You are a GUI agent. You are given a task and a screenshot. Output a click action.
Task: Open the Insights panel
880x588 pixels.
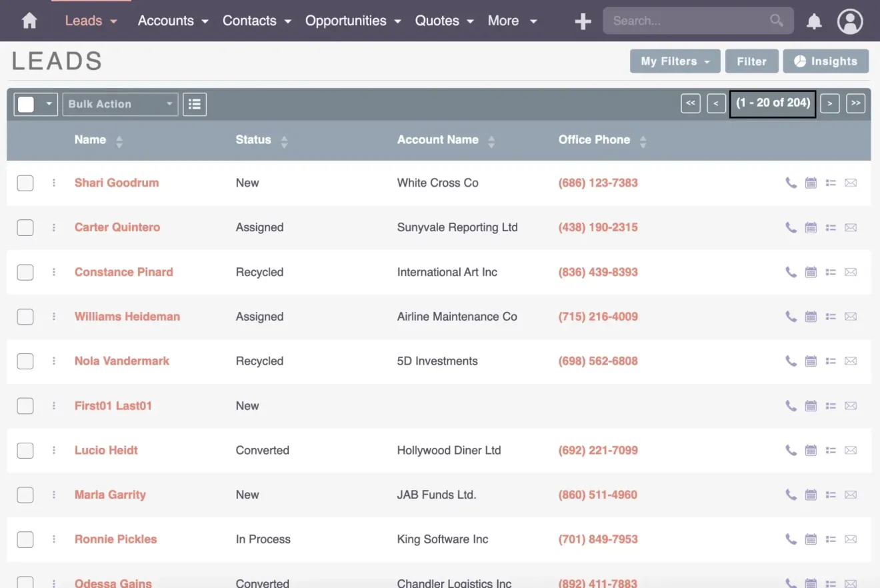click(x=826, y=61)
